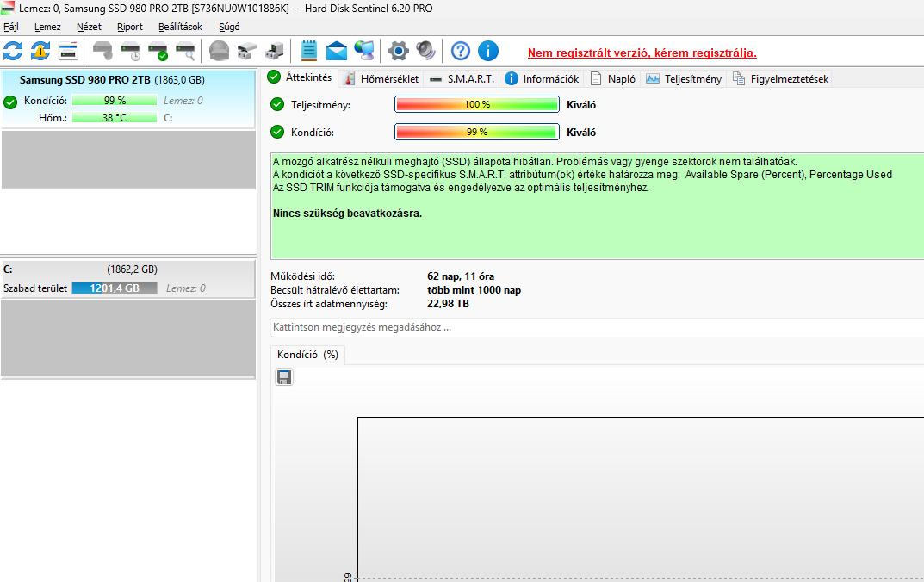The image size is (924, 582).
Task: Click the disk with two boxes icon
Action: tap(246, 52)
